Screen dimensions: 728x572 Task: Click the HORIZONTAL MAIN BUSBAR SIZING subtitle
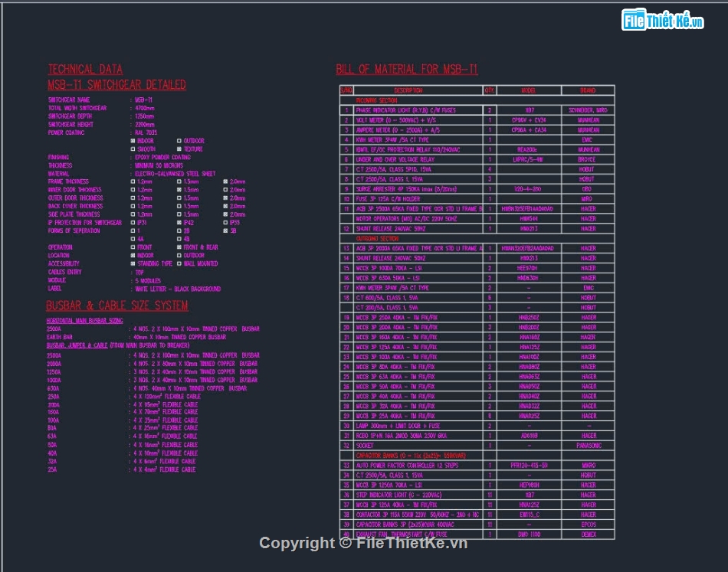[84, 321]
